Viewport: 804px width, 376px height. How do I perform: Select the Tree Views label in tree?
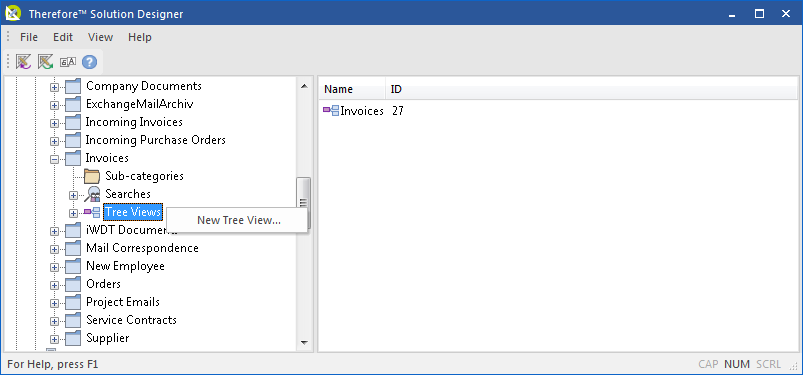(133, 212)
